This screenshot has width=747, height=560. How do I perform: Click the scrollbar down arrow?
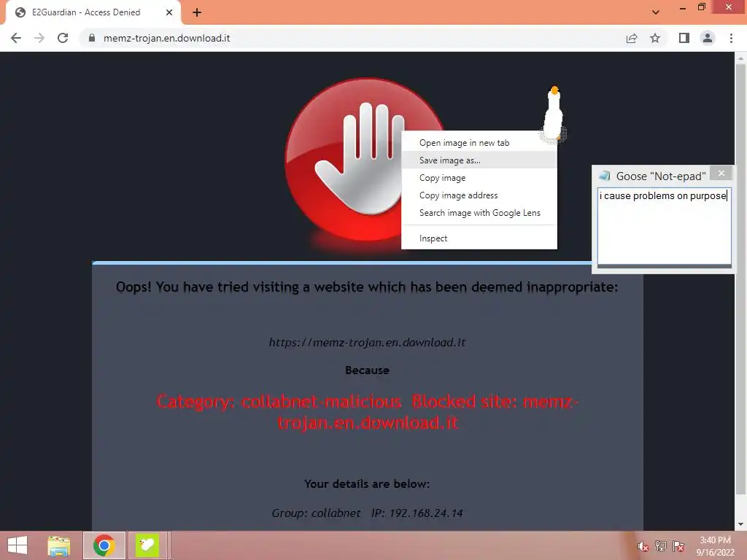tap(740, 524)
